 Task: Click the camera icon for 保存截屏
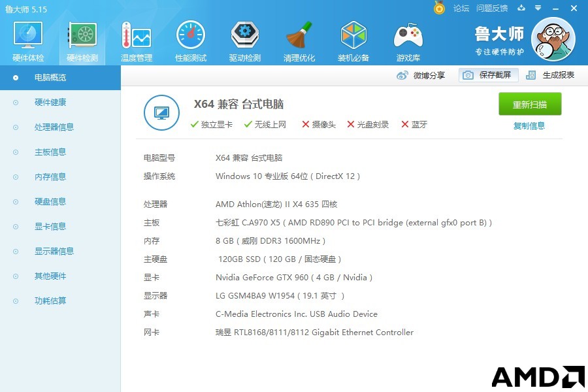point(468,75)
